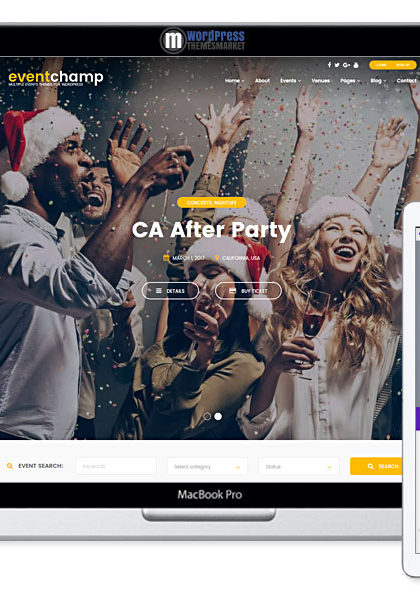The height and width of the screenshot is (601, 420).
Task: Select the second slider dot indicator
Action: coord(218,416)
